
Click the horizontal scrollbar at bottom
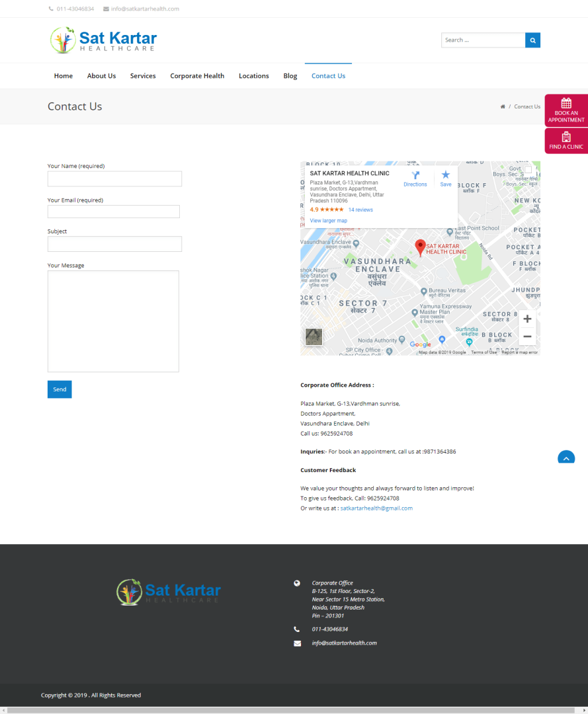click(x=294, y=710)
